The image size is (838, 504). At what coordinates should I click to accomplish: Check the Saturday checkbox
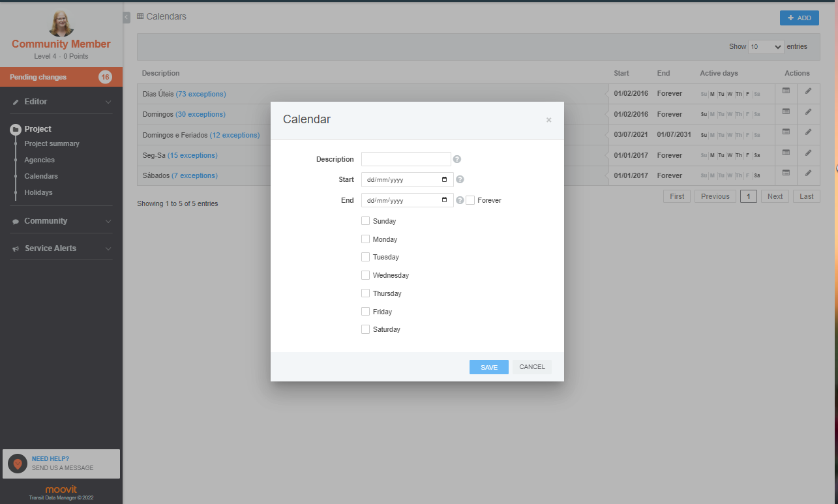click(x=365, y=329)
